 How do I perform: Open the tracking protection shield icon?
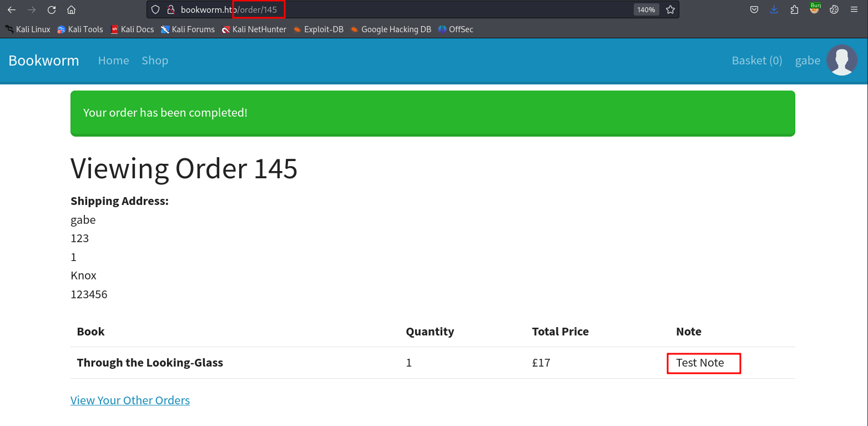click(156, 9)
